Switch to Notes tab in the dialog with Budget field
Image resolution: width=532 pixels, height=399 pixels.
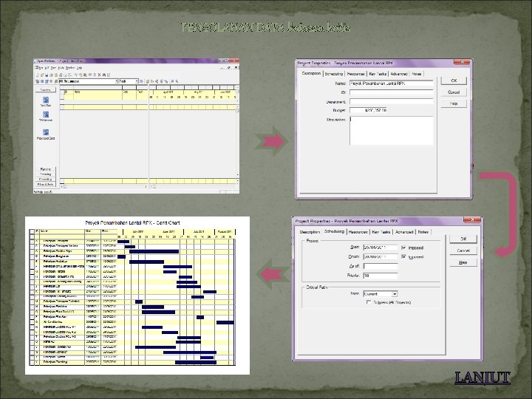pos(416,74)
